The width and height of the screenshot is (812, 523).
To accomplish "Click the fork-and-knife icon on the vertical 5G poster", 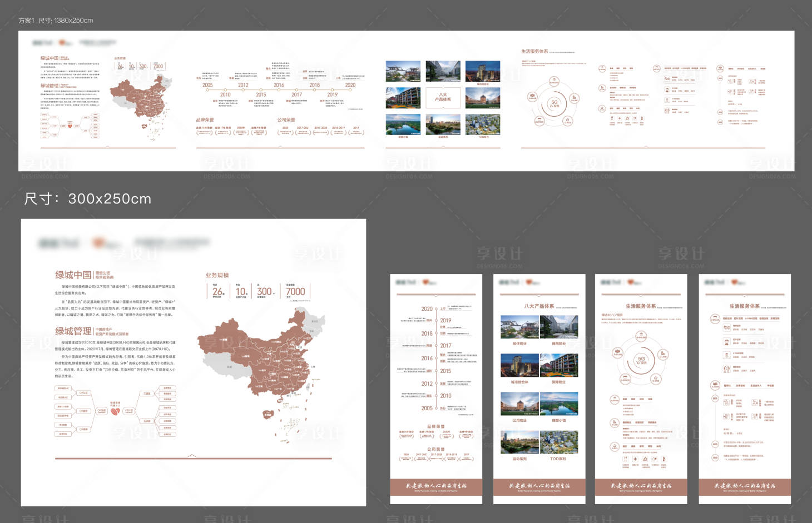I will 625,459.
